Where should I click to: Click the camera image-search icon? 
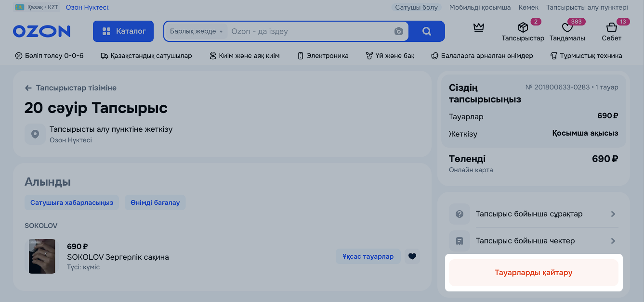[399, 31]
